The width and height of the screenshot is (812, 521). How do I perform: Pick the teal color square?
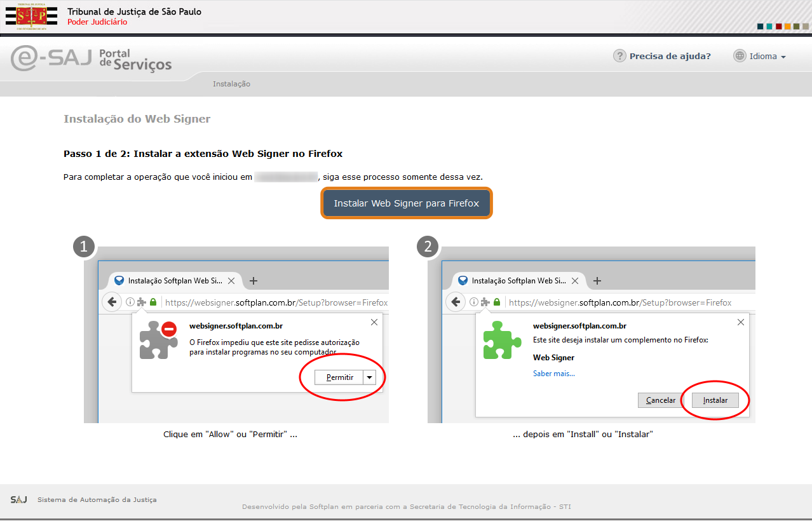[770, 27]
